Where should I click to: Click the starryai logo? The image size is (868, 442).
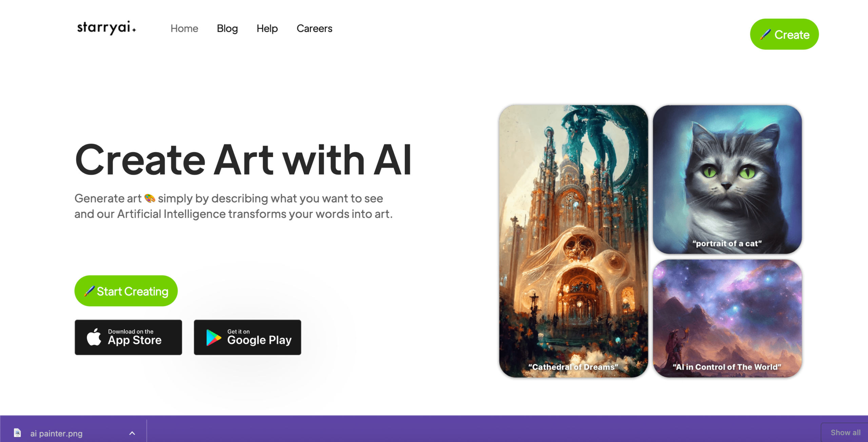pyautogui.click(x=106, y=28)
